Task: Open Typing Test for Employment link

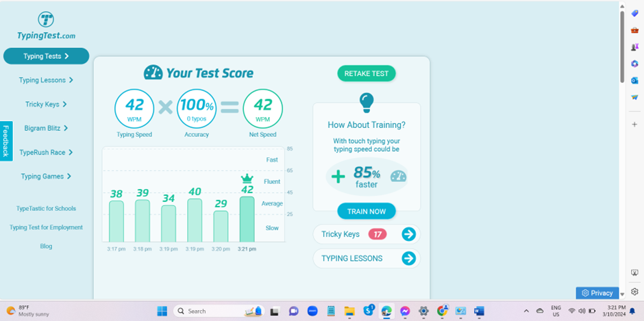Action: point(46,227)
